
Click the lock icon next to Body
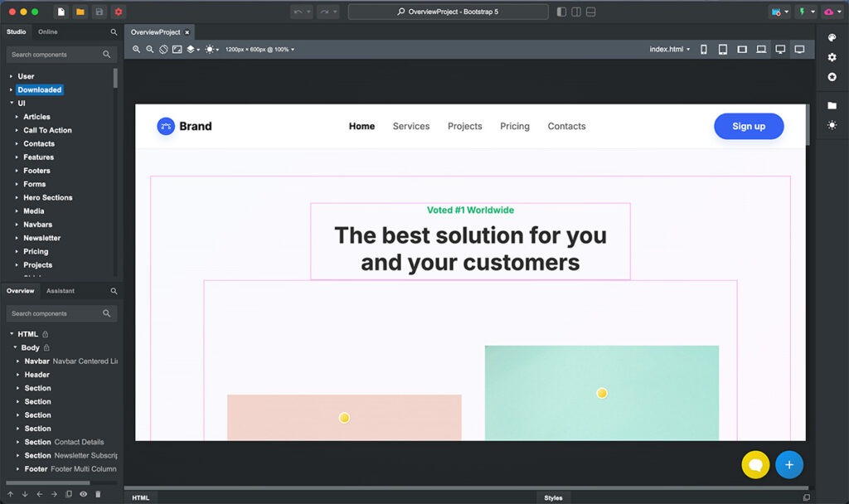click(x=45, y=347)
